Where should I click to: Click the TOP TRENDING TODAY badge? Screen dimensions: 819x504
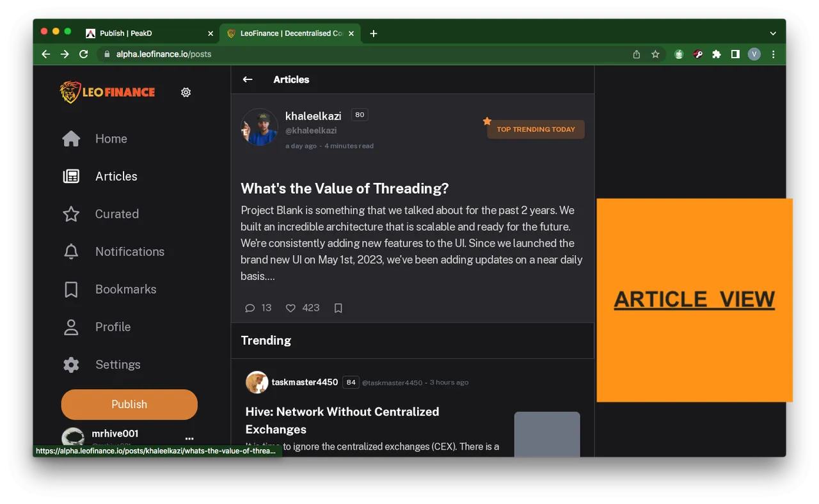pos(536,129)
